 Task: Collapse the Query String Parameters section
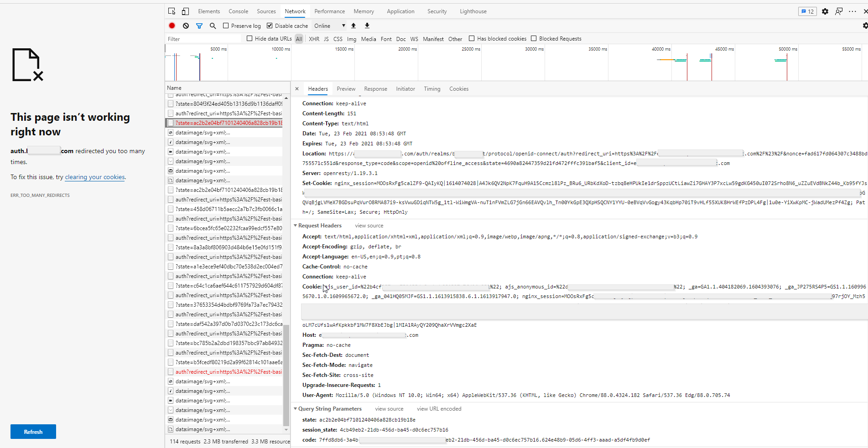point(296,408)
